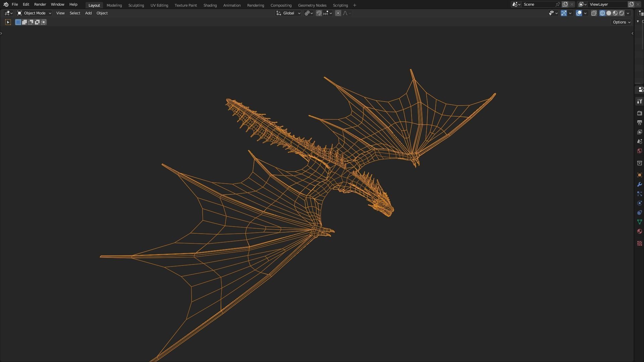Viewport: 644px width, 362px height.
Task: Open object types visibility dropdown
Action: (553, 13)
